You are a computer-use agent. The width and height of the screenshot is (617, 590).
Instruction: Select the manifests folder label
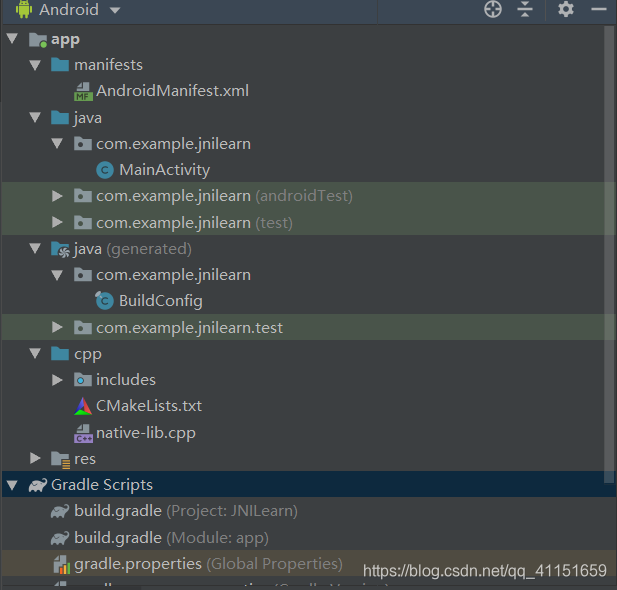(x=109, y=65)
